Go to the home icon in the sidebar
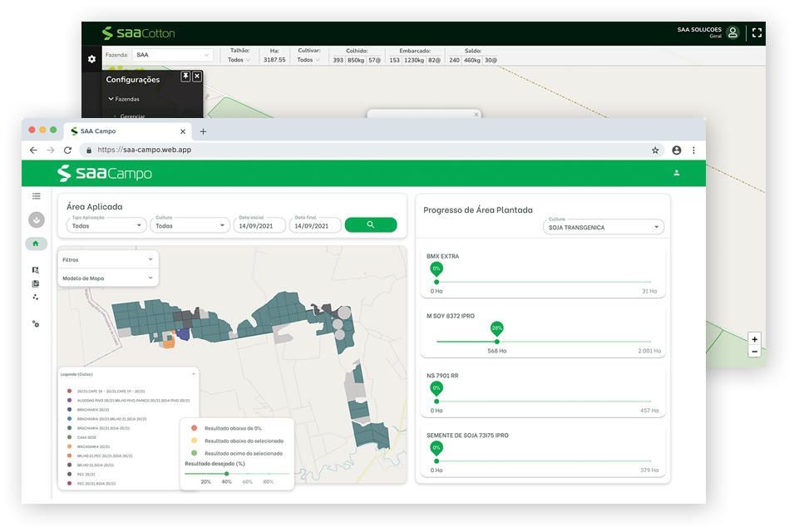Viewport: 794px width, 532px height. tap(36, 244)
